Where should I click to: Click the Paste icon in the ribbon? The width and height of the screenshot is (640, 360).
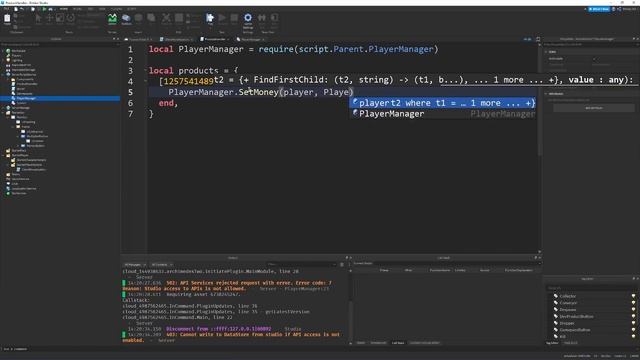click(7, 18)
